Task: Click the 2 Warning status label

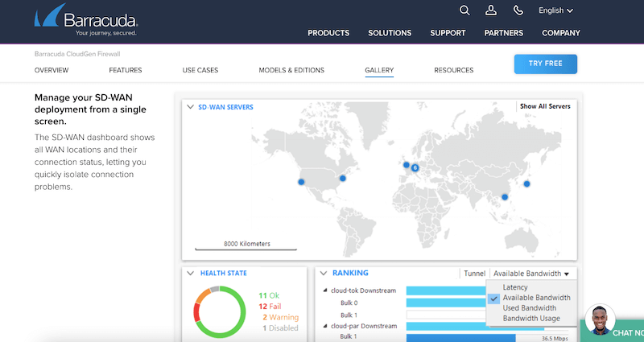Action: click(x=280, y=317)
